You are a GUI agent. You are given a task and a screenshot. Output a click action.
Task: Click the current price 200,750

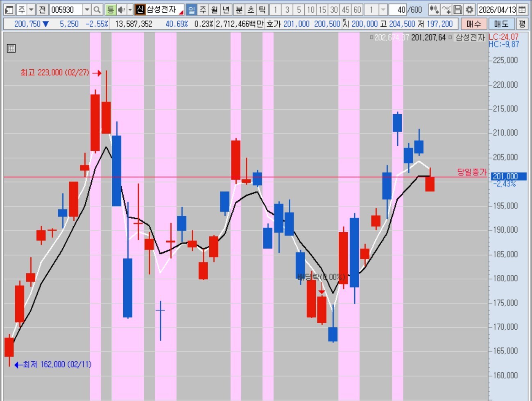[x=27, y=24]
